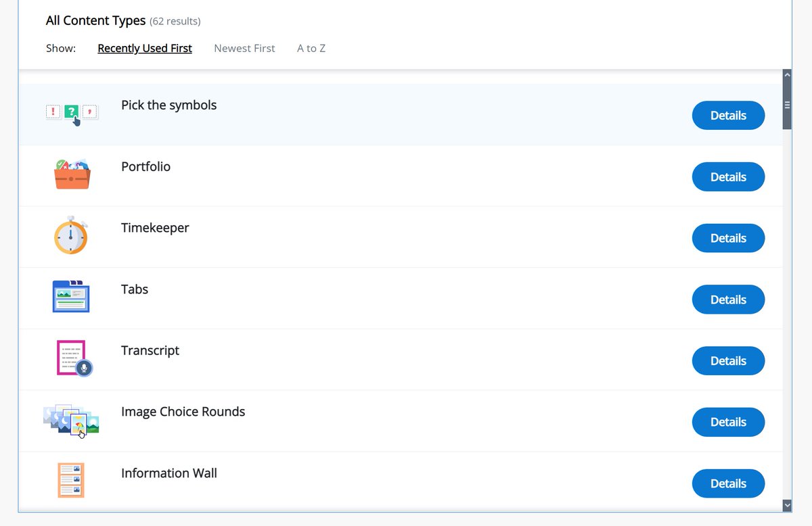The height and width of the screenshot is (526, 812).
Task: Open Details for Transcript
Action: [x=728, y=361]
